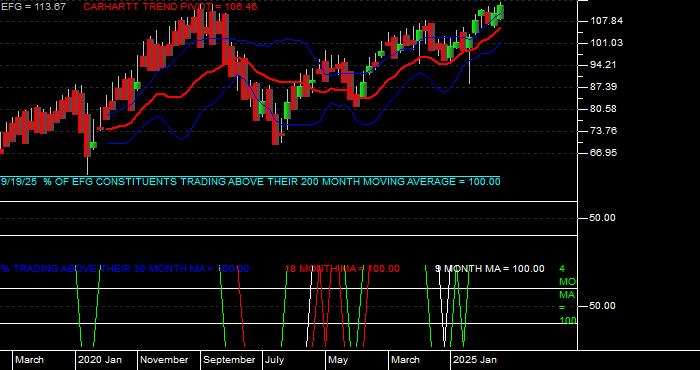This screenshot has height=370, width=700.
Task: Click the 87.39 price axis value
Action: (605, 87)
